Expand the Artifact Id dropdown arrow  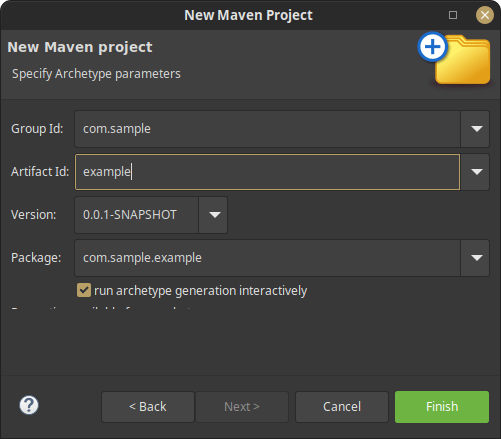point(477,172)
